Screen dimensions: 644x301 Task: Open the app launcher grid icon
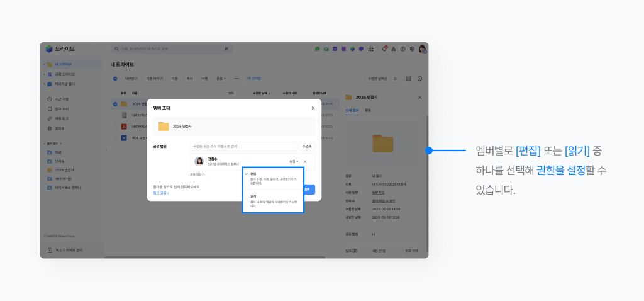[371, 49]
